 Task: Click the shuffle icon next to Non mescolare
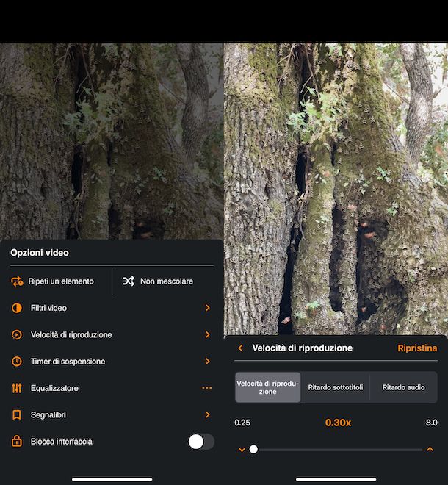[129, 281]
